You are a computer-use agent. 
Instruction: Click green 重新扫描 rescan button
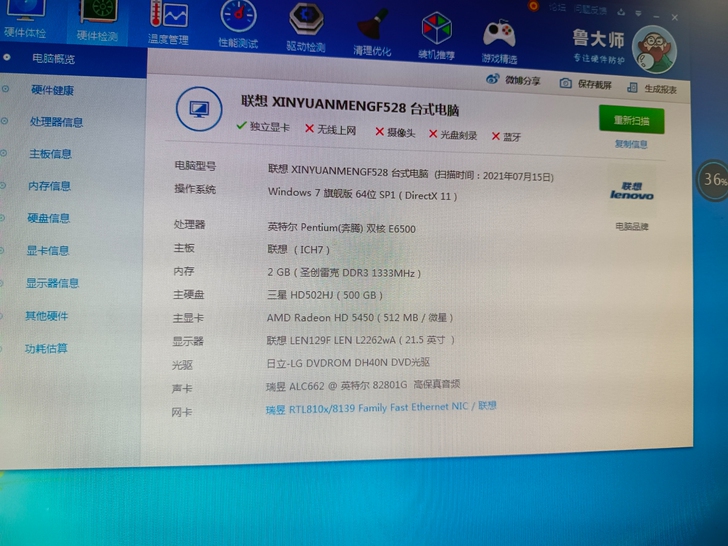click(x=631, y=120)
